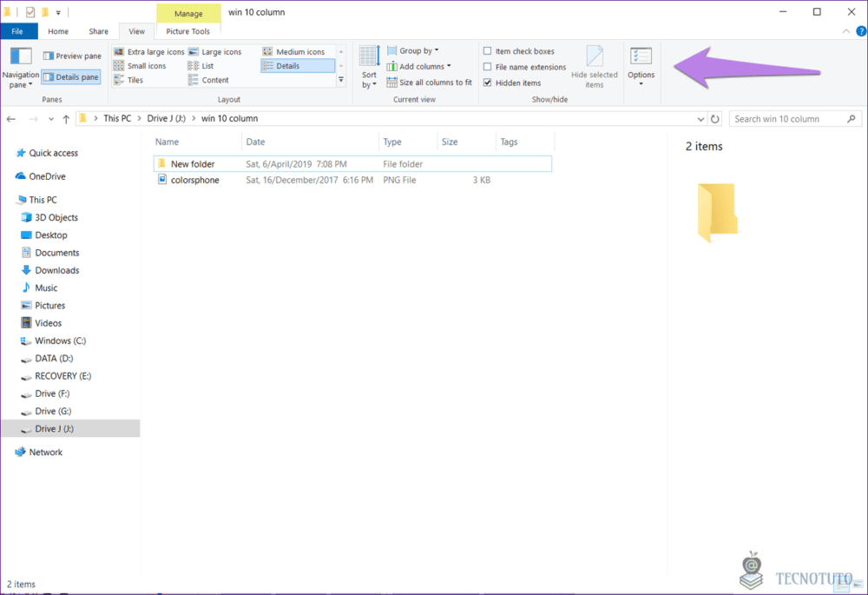Switch to Medium icons layout
Image resolution: width=868 pixels, height=595 pixels.
294,51
